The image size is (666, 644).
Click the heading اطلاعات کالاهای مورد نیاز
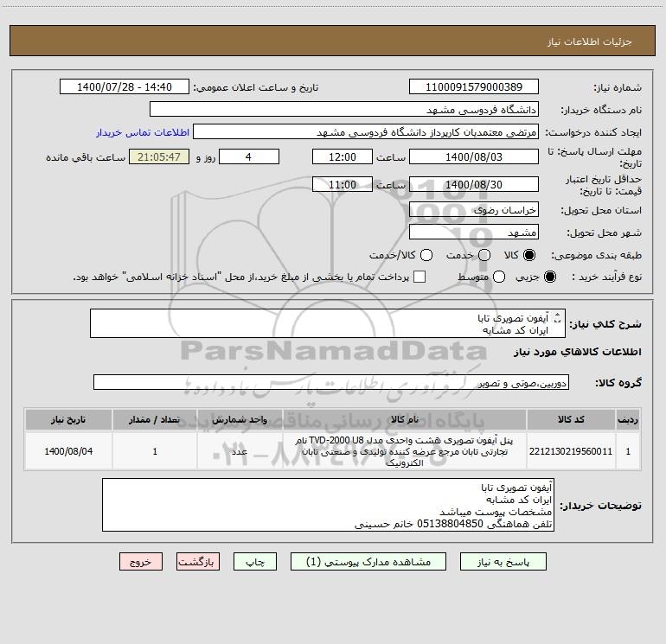point(577,352)
